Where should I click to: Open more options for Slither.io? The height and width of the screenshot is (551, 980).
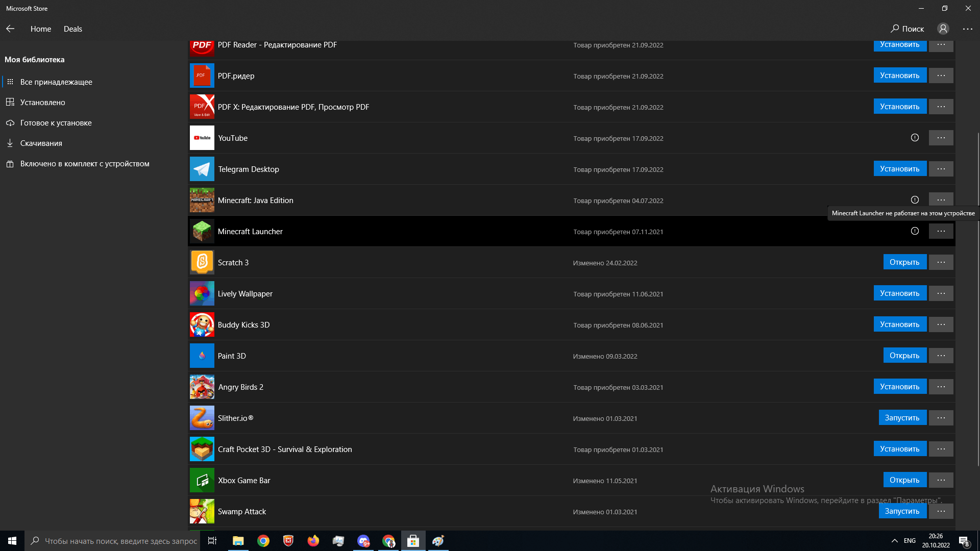[x=941, y=418]
